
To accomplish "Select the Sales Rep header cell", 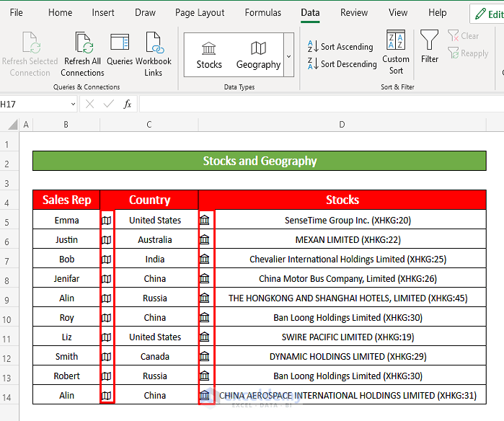I will coord(66,200).
